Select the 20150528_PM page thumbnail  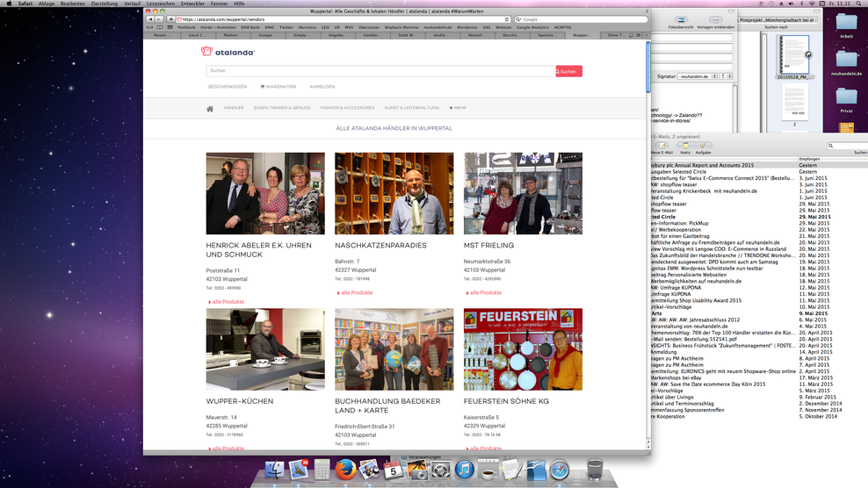794,54
